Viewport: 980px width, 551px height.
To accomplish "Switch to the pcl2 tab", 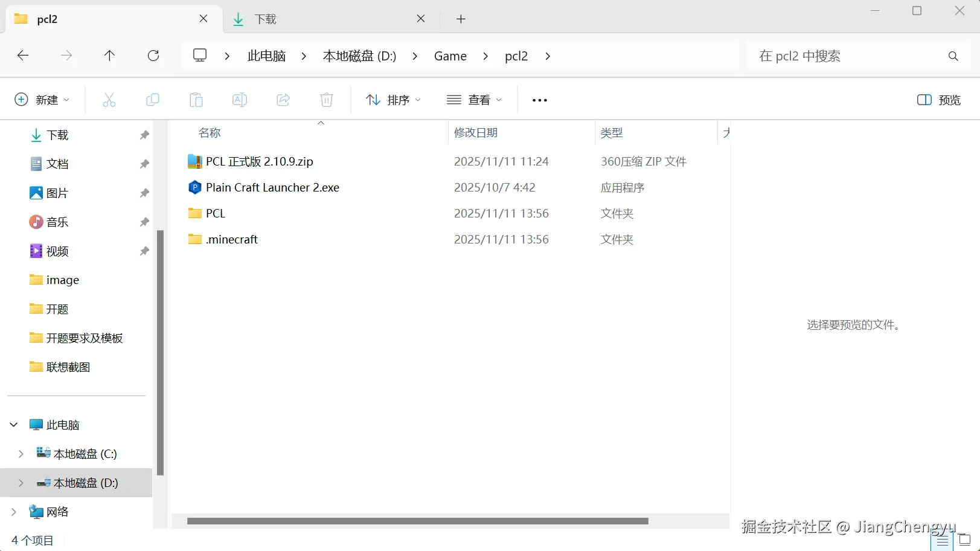I will [x=114, y=19].
